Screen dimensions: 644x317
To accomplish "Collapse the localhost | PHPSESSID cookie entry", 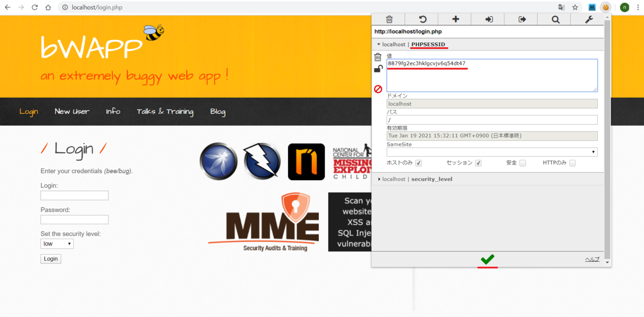I will pos(488,45).
